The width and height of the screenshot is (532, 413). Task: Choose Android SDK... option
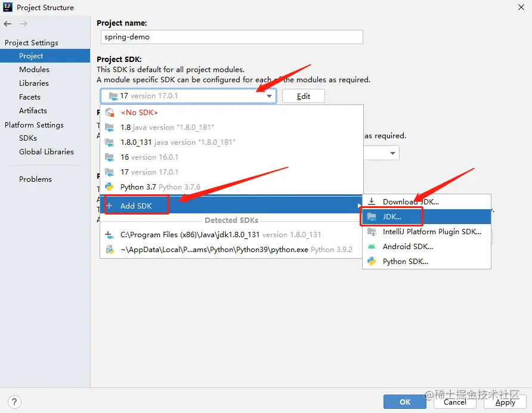[427, 247]
